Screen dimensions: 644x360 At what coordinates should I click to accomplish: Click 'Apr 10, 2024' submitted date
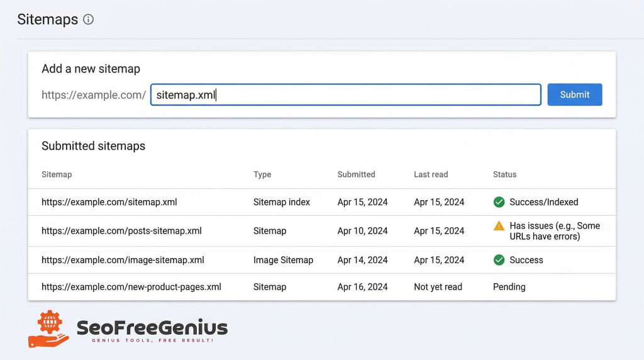click(x=363, y=231)
